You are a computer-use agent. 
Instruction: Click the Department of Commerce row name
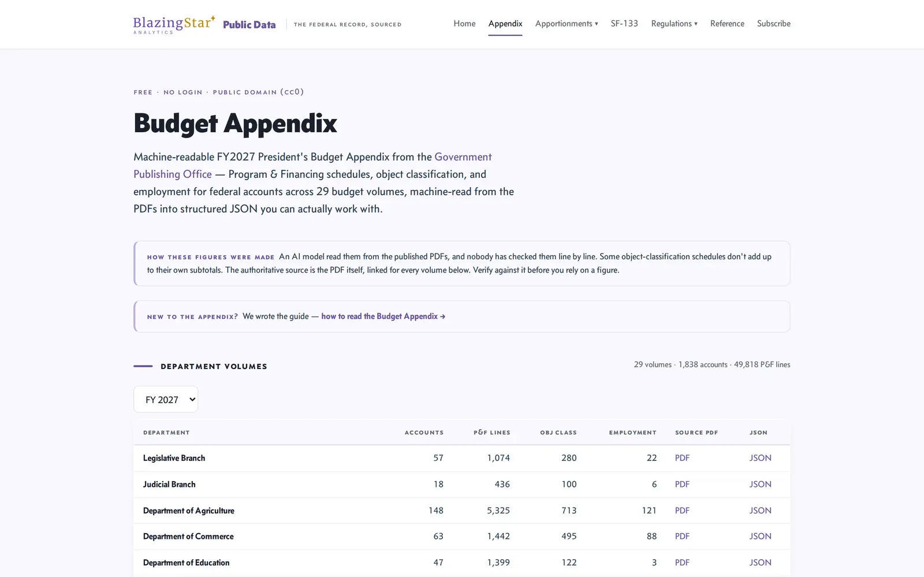pyautogui.click(x=188, y=536)
